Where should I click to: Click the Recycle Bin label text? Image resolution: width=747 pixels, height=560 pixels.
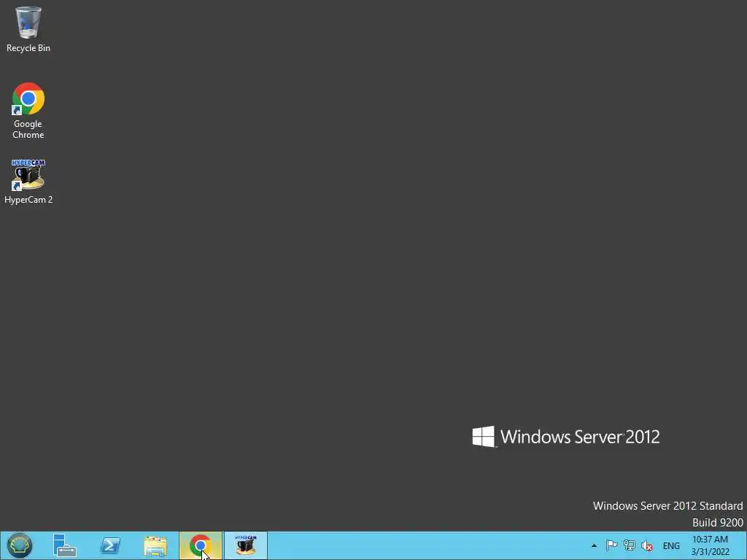[x=28, y=48]
